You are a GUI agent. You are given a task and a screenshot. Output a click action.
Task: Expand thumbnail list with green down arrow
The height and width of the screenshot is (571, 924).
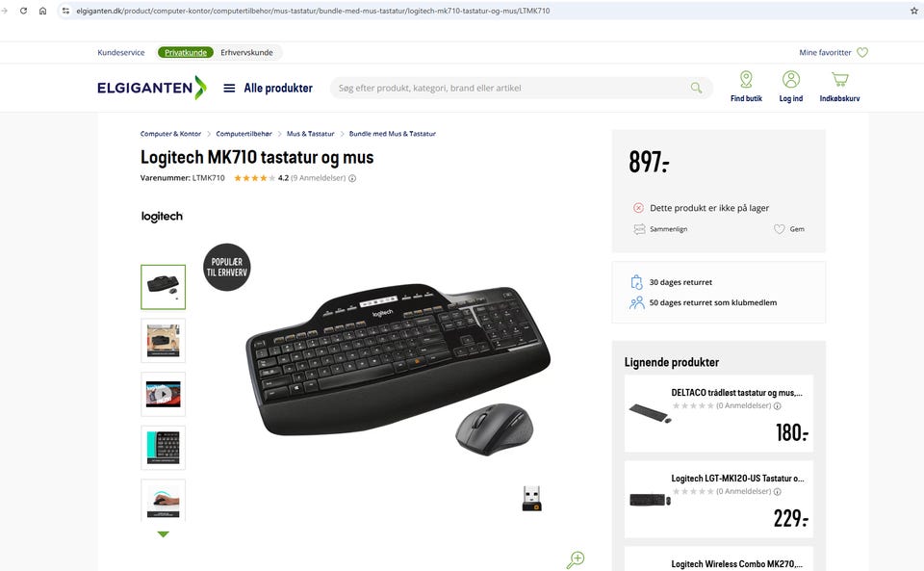[164, 533]
